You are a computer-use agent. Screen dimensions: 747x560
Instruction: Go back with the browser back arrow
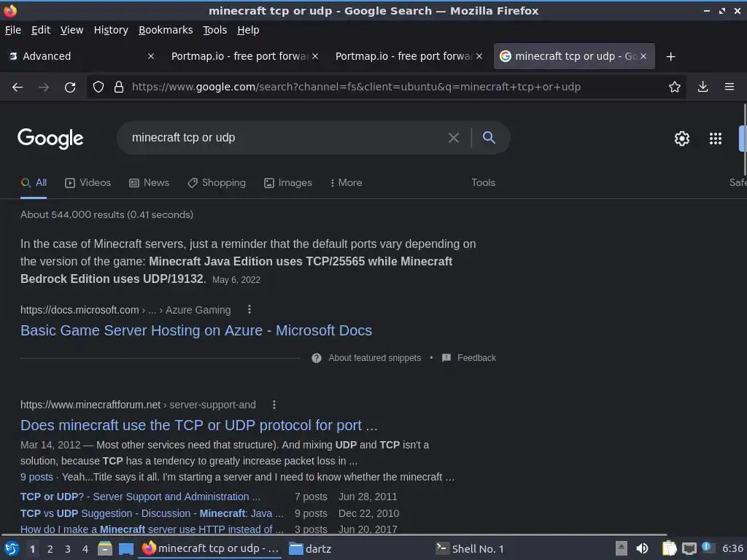tap(18, 87)
